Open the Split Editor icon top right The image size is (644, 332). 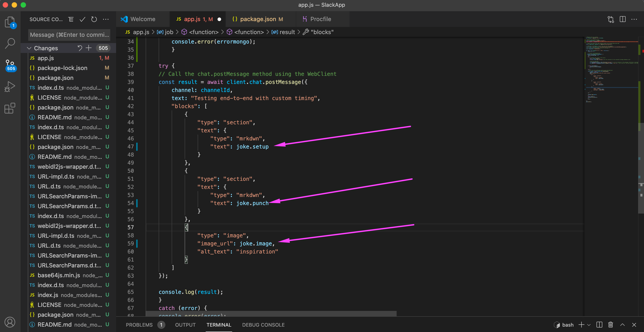click(x=622, y=19)
